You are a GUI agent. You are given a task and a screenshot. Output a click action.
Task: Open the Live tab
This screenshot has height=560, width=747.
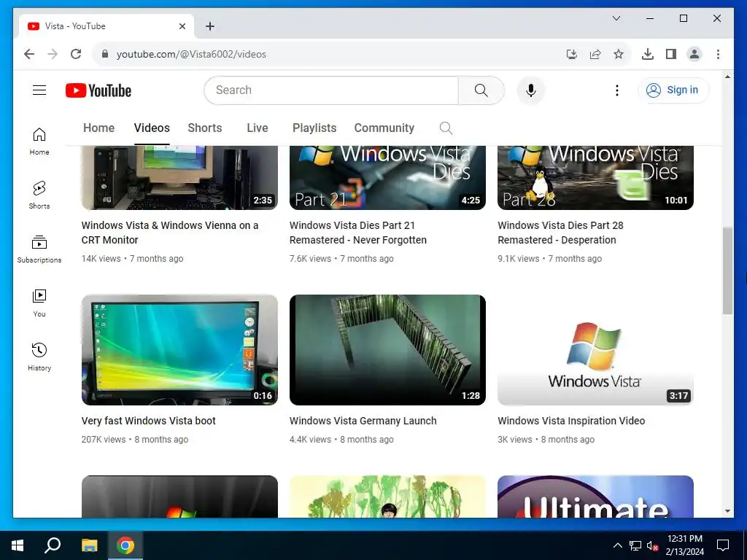[258, 128]
